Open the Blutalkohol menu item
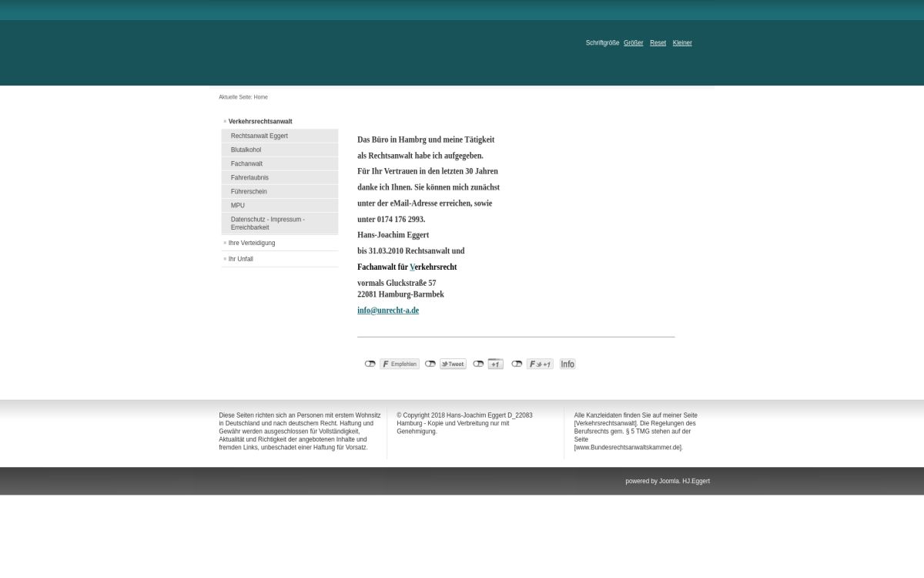 point(246,150)
